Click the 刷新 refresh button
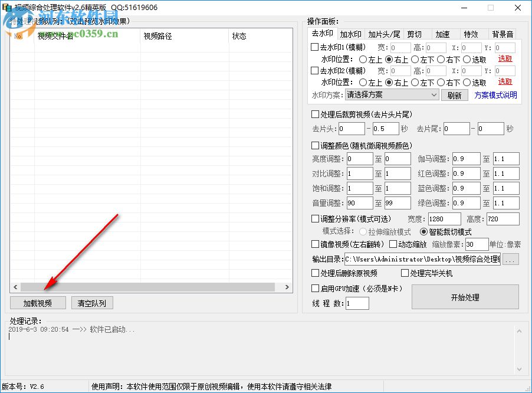532x393 pixels. (x=454, y=95)
